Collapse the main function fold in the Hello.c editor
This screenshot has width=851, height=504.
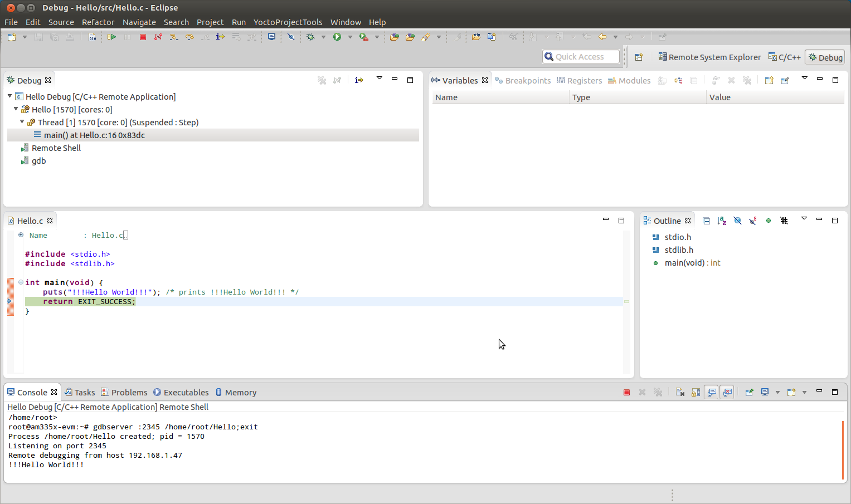tap(21, 282)
